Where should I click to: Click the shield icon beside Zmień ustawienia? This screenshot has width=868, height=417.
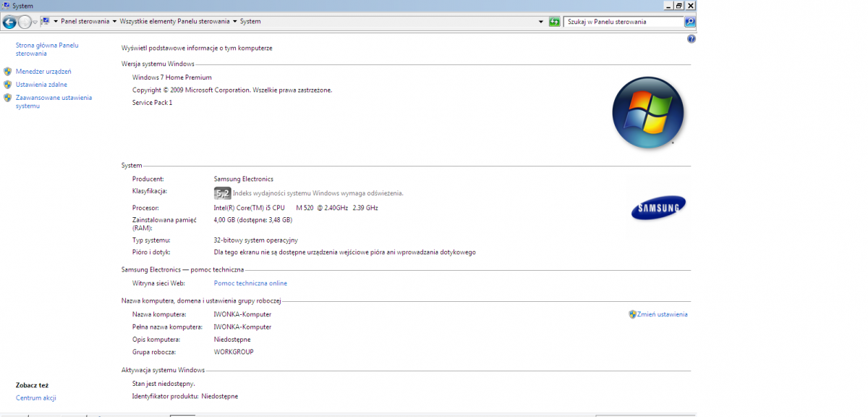click(x=632, y=314)
